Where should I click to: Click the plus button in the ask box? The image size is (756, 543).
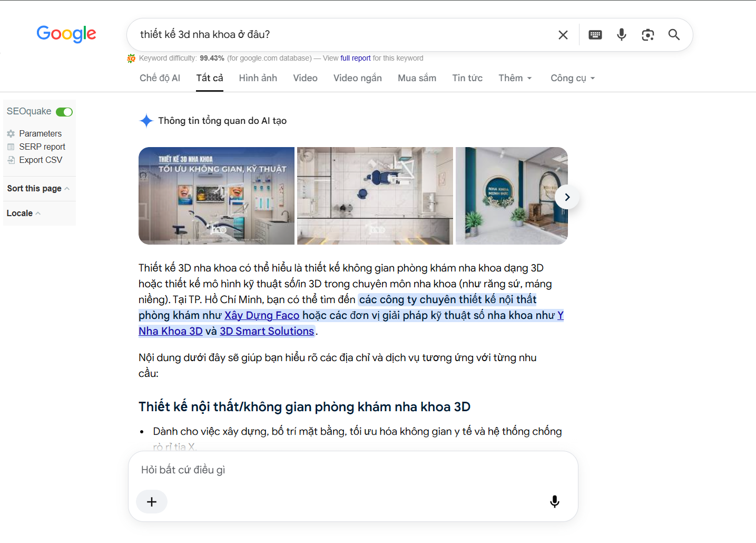pyautogui.click(x=152, y=502)
